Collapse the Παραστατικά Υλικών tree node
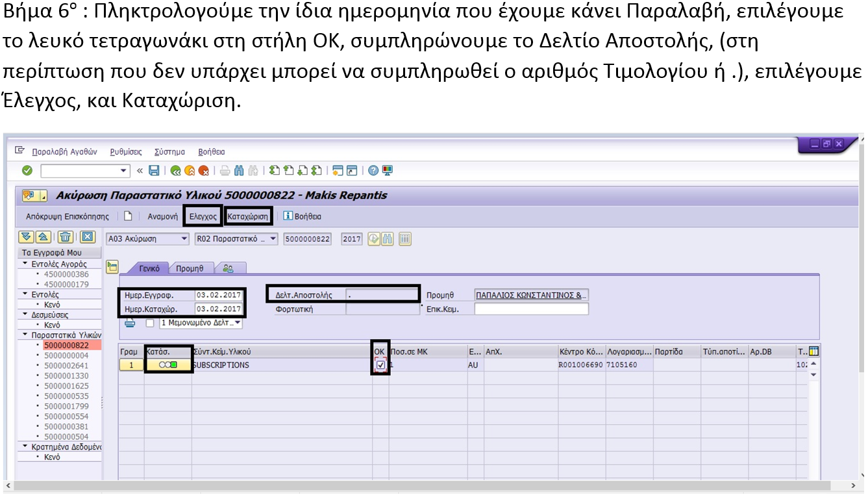 [x=25, y=335]
